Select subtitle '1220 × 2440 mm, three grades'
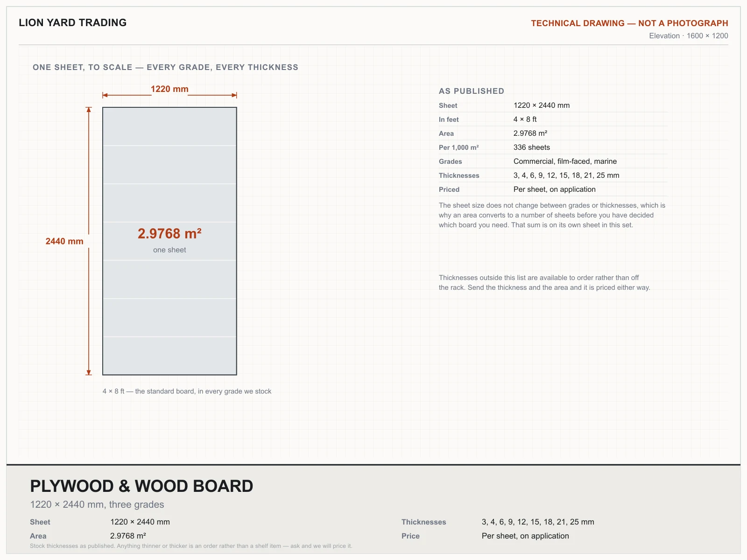Image resolution: width=747 pixels, height=560 pixels. (x=97, y=504)
